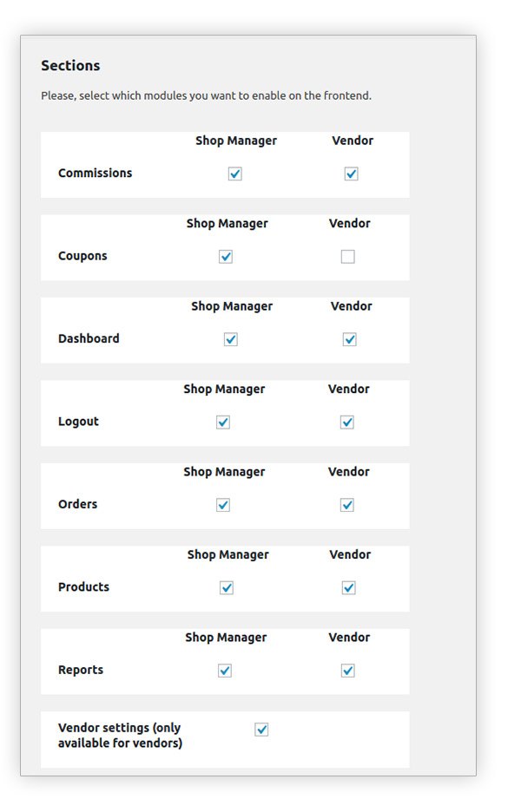Disable Vendor access to Dashboard
Image resolution: width=521 pixels, height=812 pixels.
pos(348,338)
